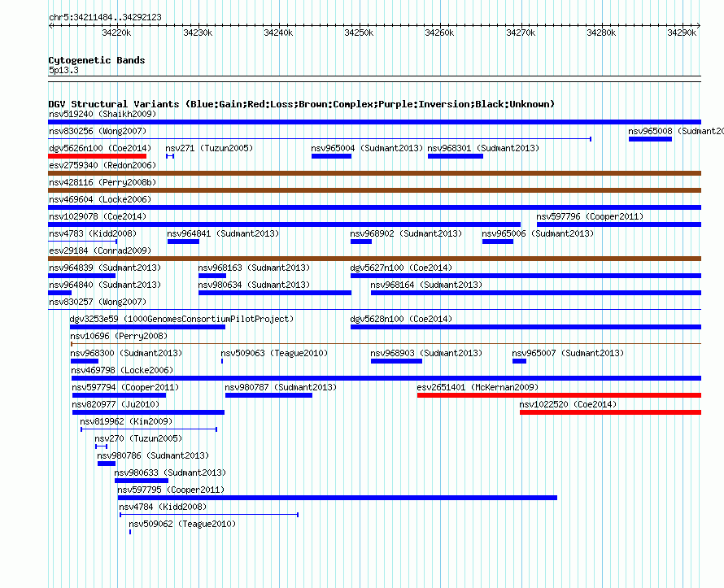Click nsv4784 (Kidd2008) label
The image size is (724, 588).
click(163, 507)
